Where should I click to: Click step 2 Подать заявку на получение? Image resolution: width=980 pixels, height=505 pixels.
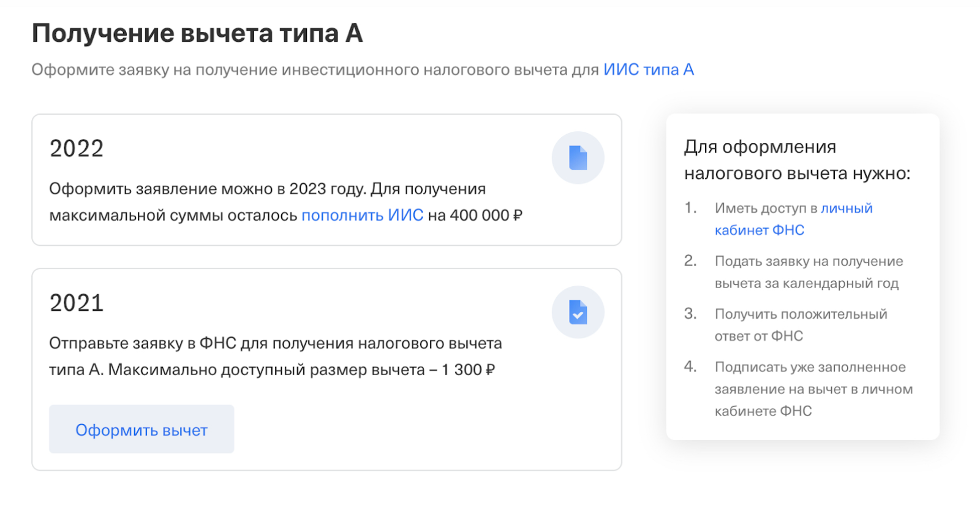(809, 272)
